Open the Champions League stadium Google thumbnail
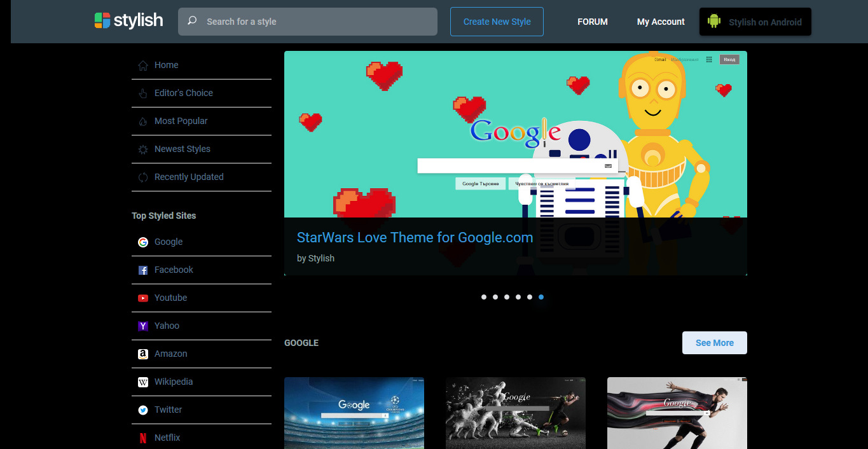This screenshot has height=449, width=868. [x=354, y=413]
